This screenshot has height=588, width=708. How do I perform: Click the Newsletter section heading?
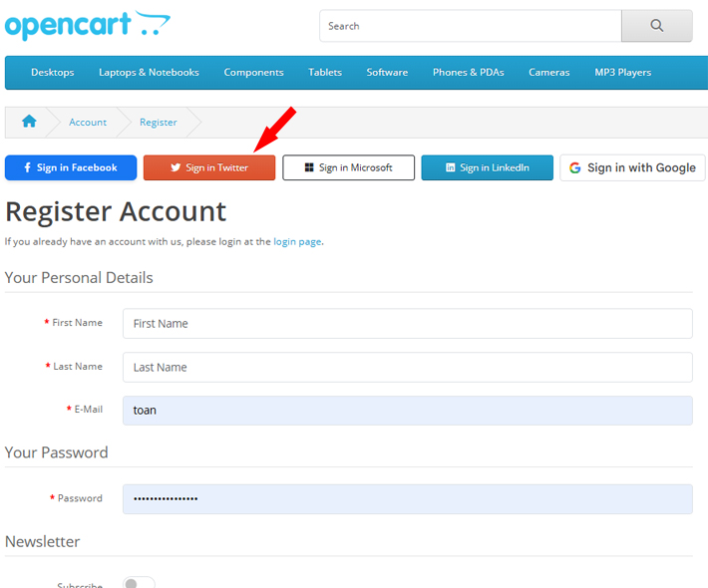click(x=43, y=541)
